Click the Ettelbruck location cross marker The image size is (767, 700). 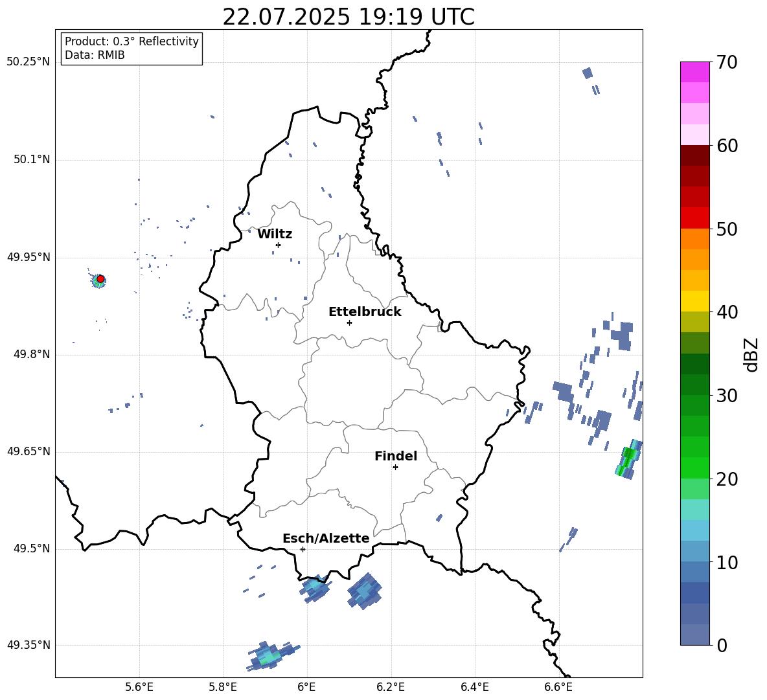pyautogui.click(x=349, y=322)
